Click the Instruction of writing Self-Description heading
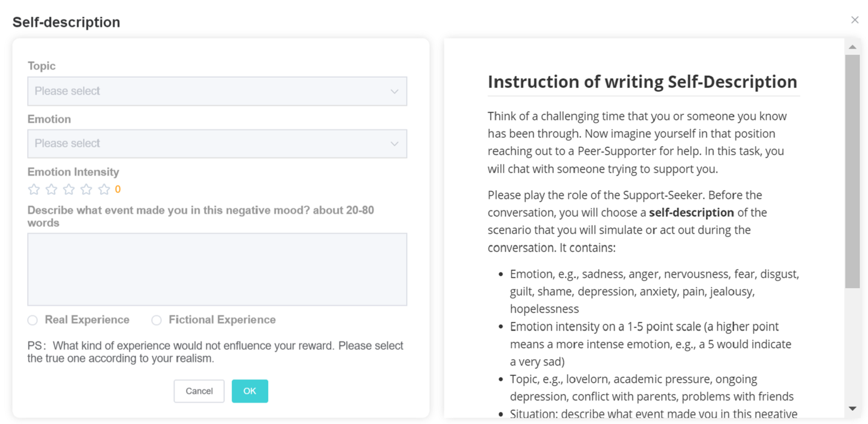 642,82
